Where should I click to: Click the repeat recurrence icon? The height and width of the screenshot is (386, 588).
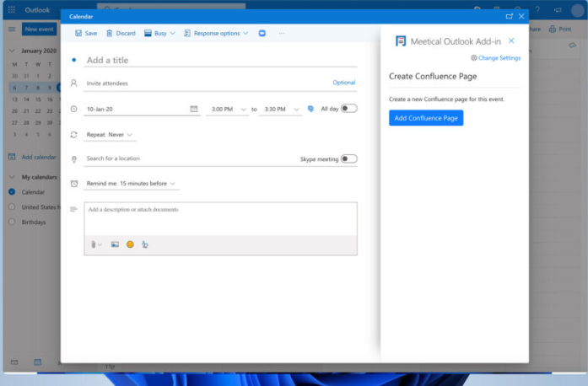[x=74, y=135]
